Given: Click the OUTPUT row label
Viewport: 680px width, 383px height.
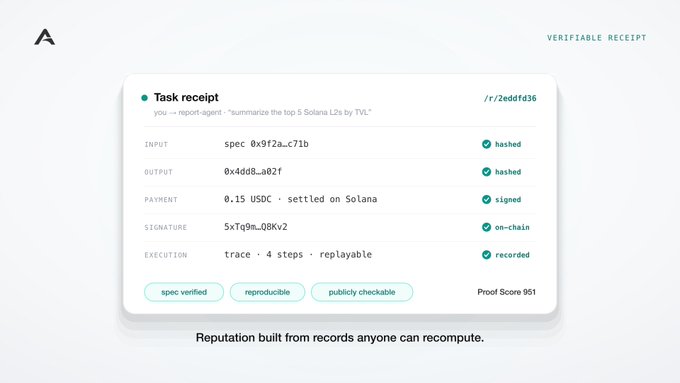Looking at the screenshot, I should 158,172.
